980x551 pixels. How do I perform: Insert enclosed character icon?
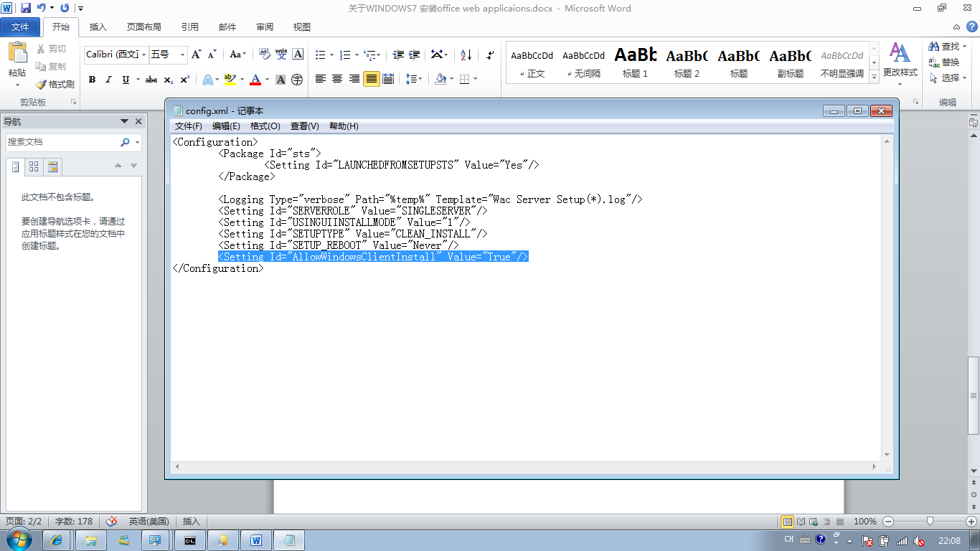coord(297,80)
